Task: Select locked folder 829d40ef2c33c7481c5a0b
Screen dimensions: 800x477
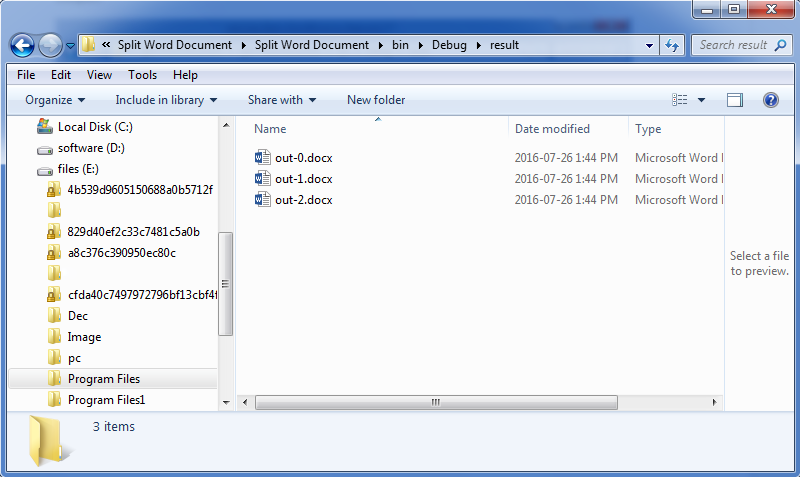Action: click(134, 232)
